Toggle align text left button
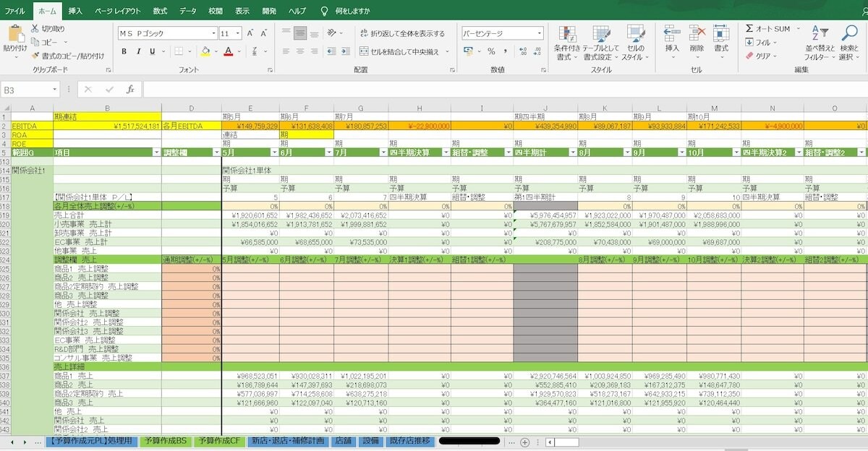 286,51
